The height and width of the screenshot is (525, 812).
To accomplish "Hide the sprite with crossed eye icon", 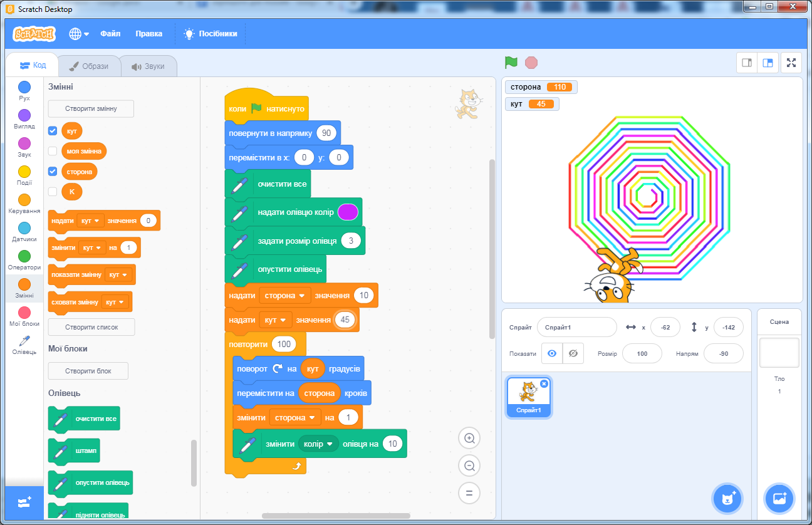I will click(x=573, y=353).
